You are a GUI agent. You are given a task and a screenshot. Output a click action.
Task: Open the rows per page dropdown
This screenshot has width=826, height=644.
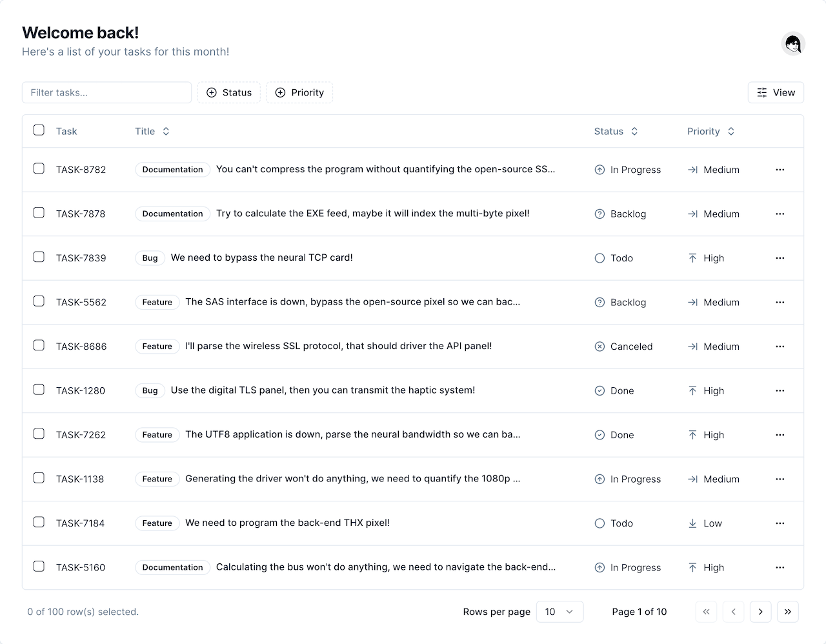[x=559, y=611]
